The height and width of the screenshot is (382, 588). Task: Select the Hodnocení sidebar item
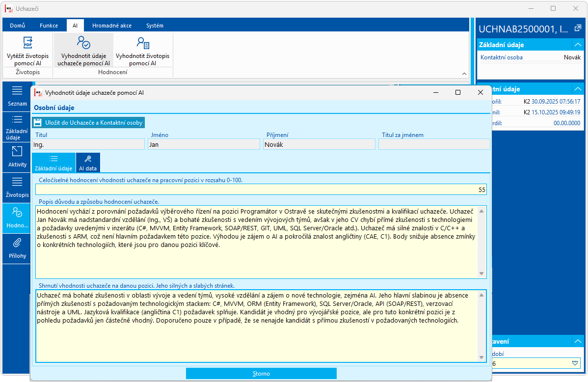[17, 218]
